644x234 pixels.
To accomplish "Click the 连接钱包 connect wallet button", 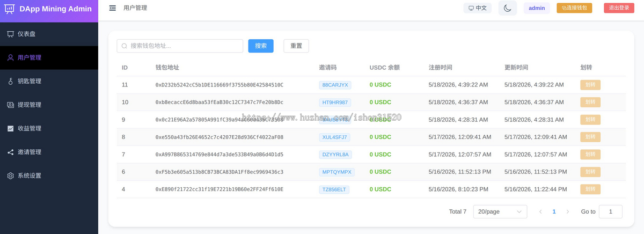I will coord(574,8).
